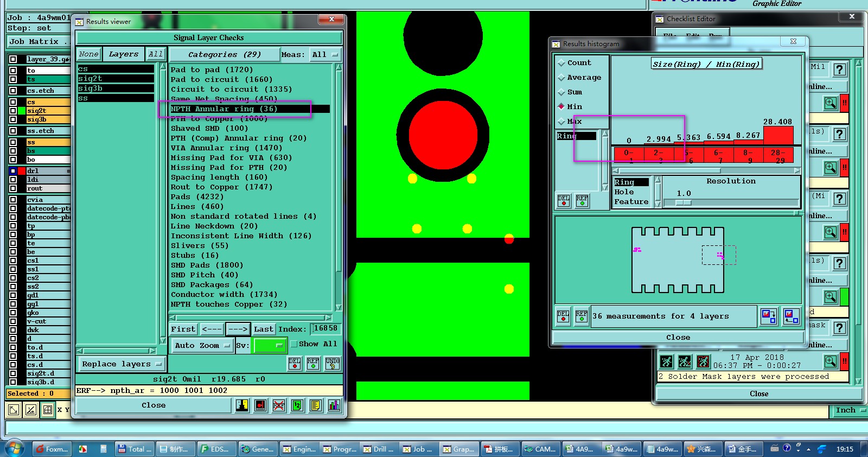The height and width of the screenshot is (457, 868).
Task: Open the Total taskbar item
Action: point(135,449)
